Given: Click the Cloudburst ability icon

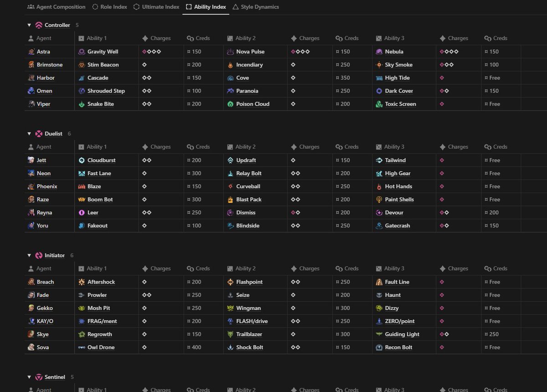Looking at the screenshot, I should 82,160.
